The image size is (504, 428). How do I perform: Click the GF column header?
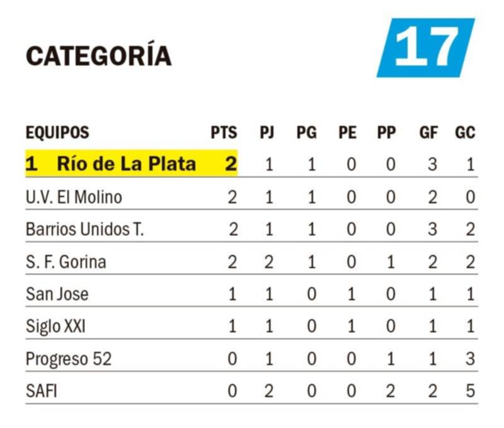(429, 132)
